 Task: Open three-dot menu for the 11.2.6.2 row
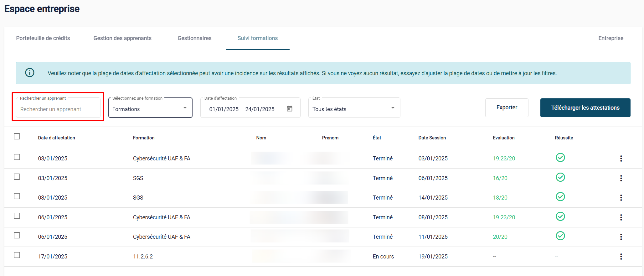[621, 257]
